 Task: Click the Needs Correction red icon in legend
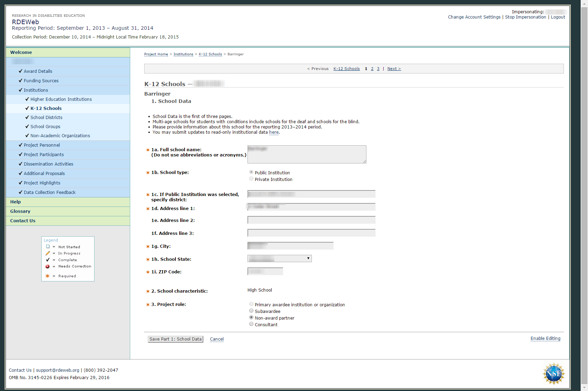[48, 266]
